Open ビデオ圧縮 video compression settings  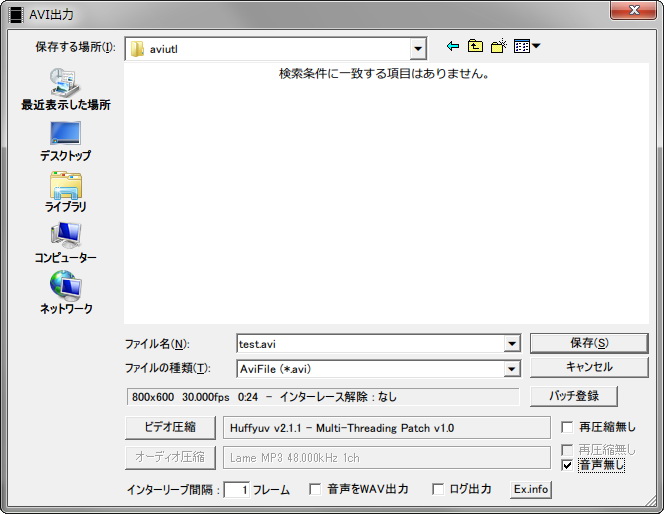pos(169,428)
